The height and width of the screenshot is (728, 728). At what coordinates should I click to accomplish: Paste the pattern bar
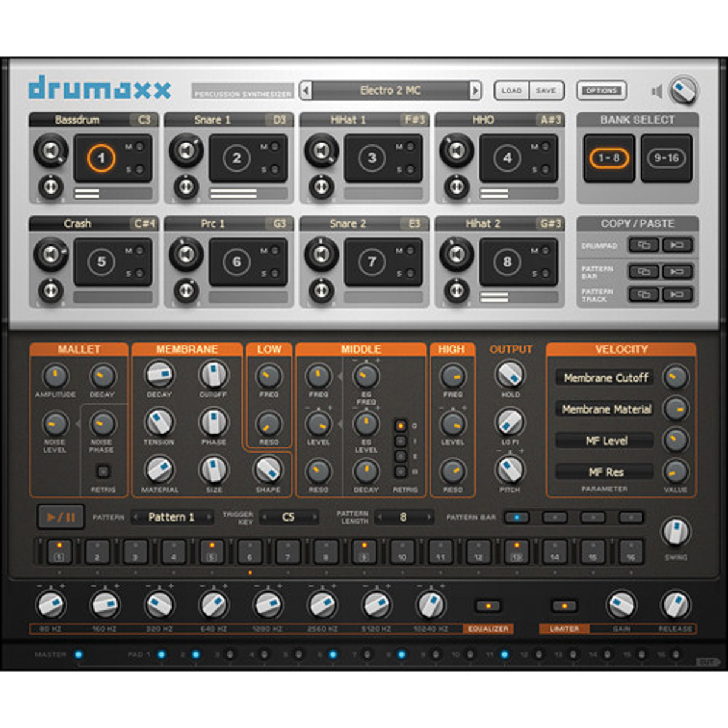676,271
